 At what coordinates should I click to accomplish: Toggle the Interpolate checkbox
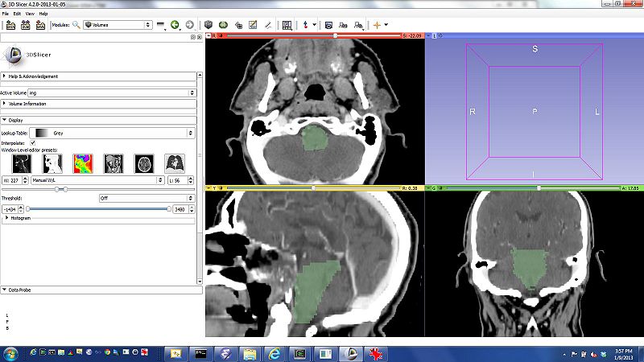33,142
